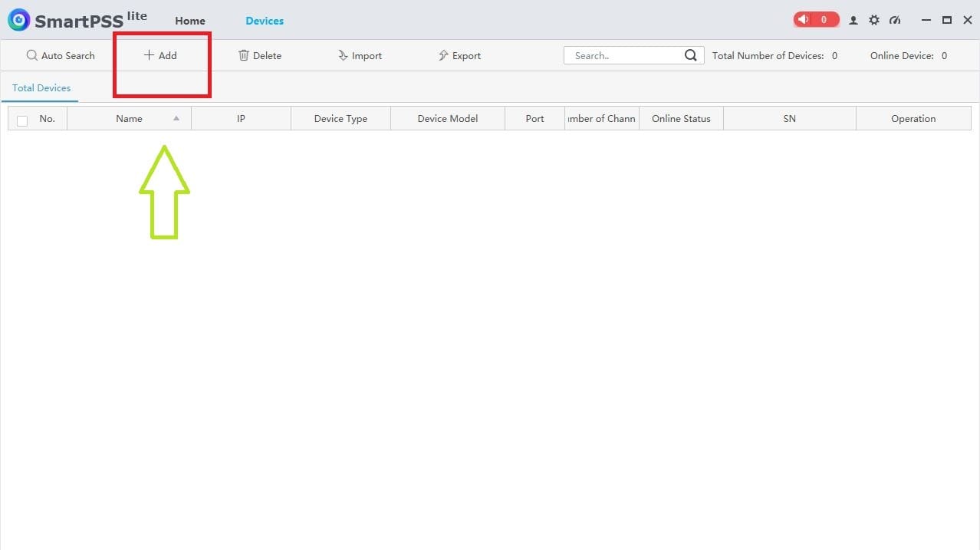980x550 pixels.
Task: Click the Name column sort arrow
Action: tap(176, 119)
